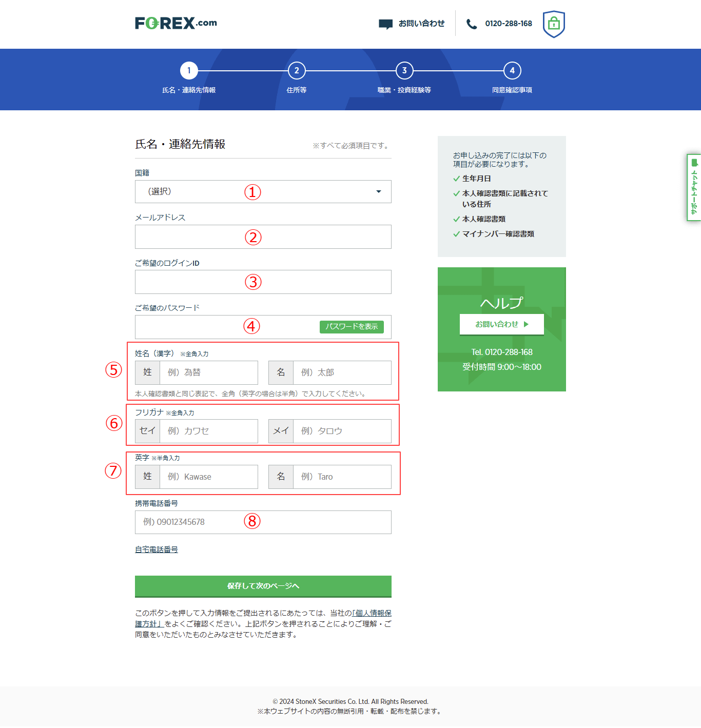Click the phone receiver icon in the header
The height and width of the screenshot is (728, 701).
point(472,23)
